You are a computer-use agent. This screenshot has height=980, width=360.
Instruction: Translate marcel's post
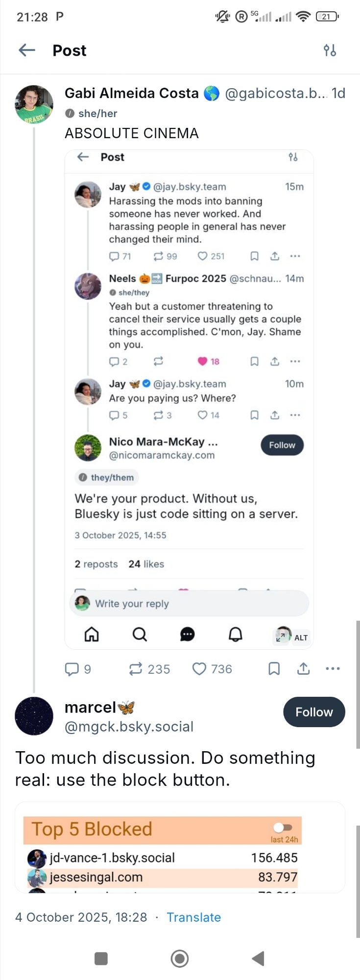click(193, 917)
